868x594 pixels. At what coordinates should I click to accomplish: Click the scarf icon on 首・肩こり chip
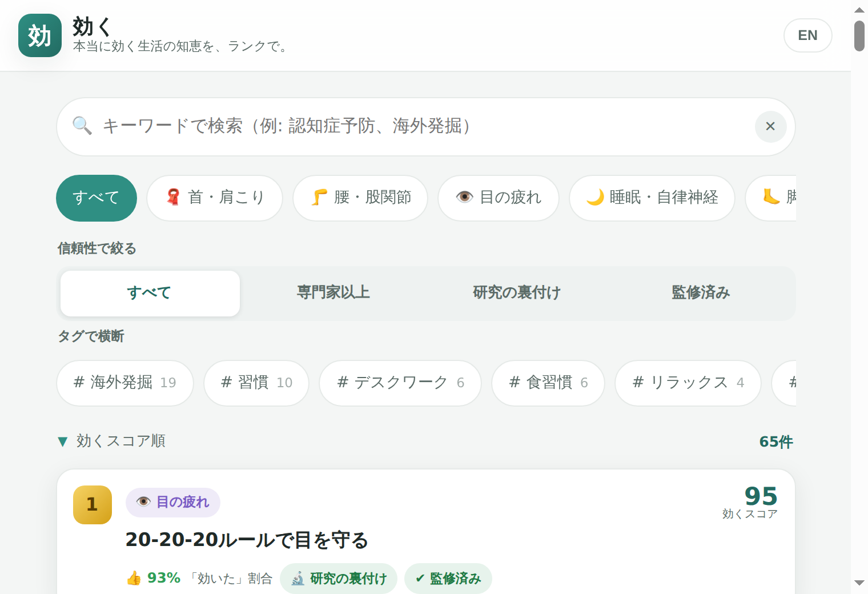pyautogui.click(x=173, y=197)
